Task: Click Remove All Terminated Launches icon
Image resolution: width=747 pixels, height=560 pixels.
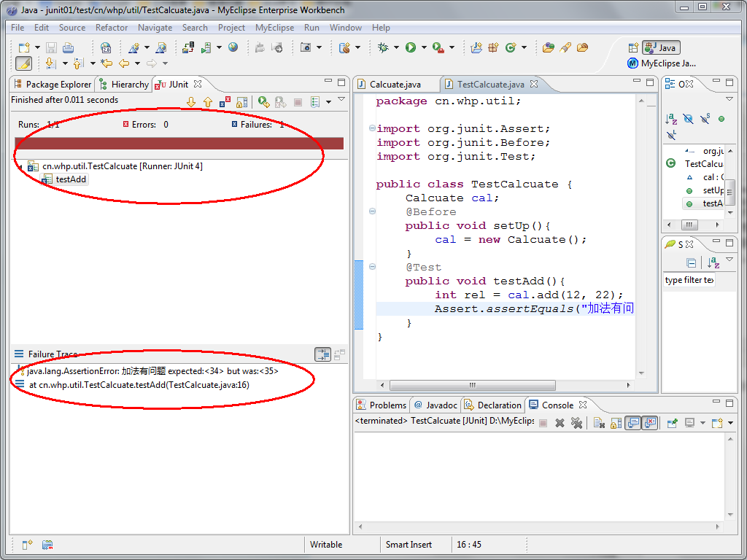Action: point(576,423)
